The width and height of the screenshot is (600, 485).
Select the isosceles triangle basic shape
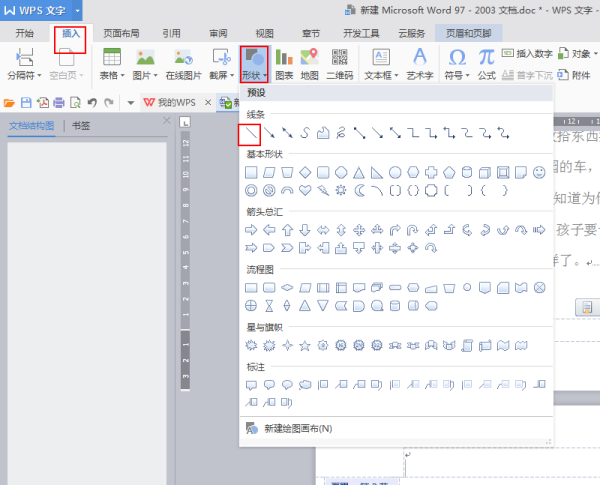click(359, 173)
